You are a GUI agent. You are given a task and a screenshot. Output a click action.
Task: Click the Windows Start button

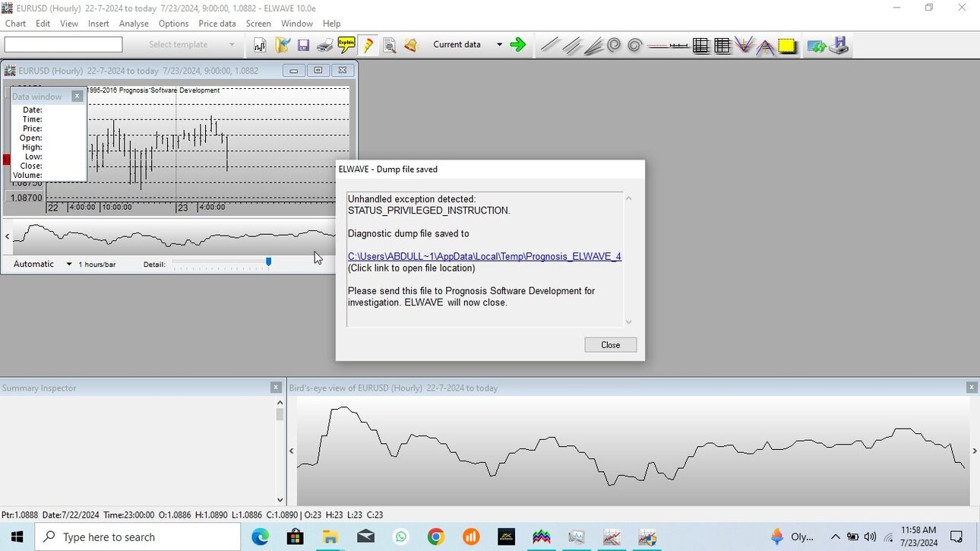click(17, 537)
